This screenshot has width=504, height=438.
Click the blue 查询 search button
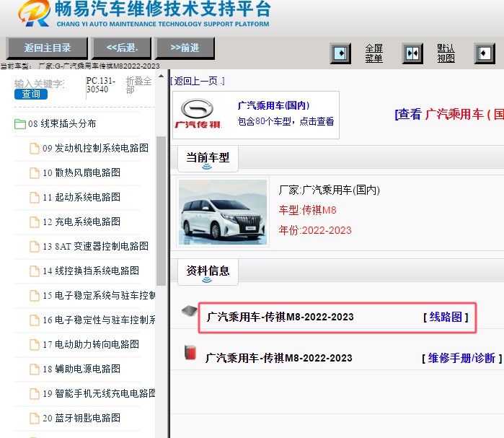tap(31, 94)
